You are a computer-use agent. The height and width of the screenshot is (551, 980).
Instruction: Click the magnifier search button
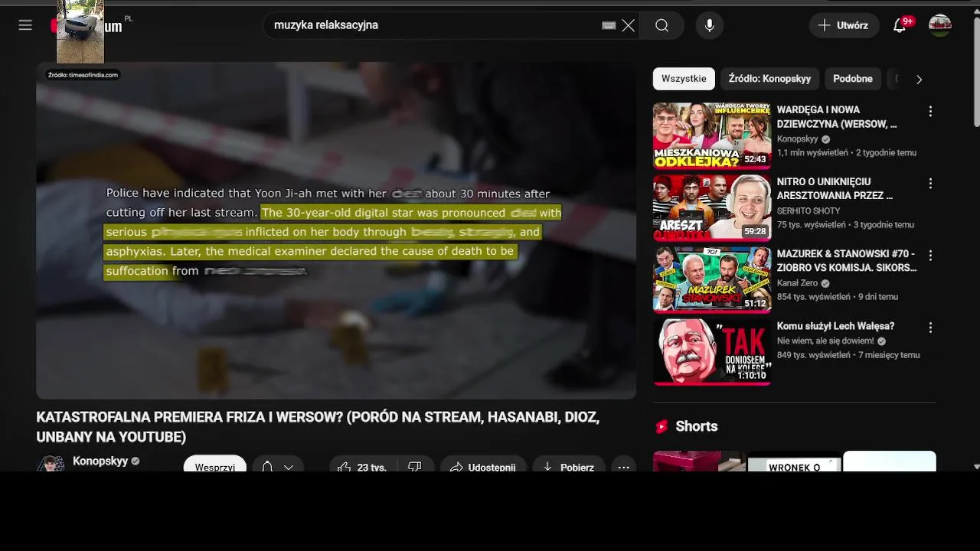(x=662, y=25)
